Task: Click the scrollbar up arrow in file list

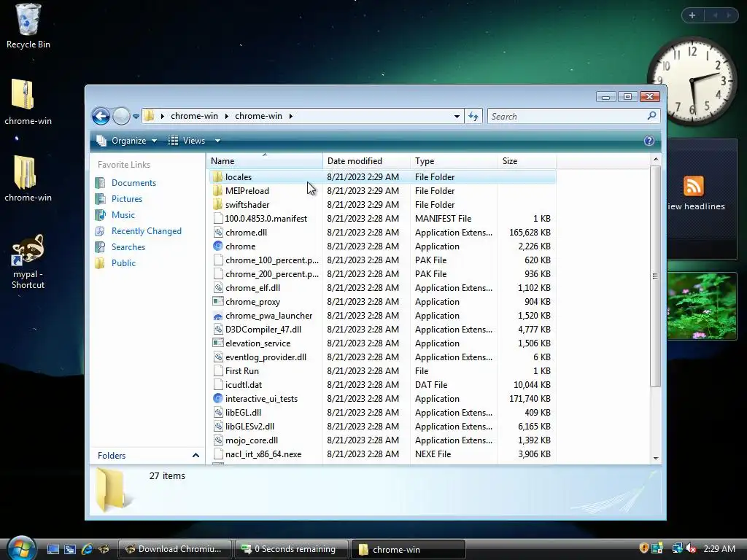Action: (656, 159)
